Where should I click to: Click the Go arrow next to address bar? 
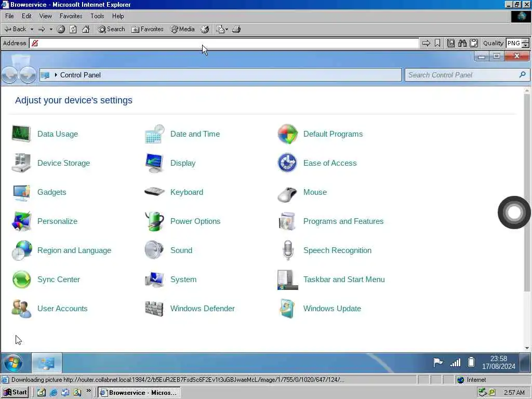(426, 43)
